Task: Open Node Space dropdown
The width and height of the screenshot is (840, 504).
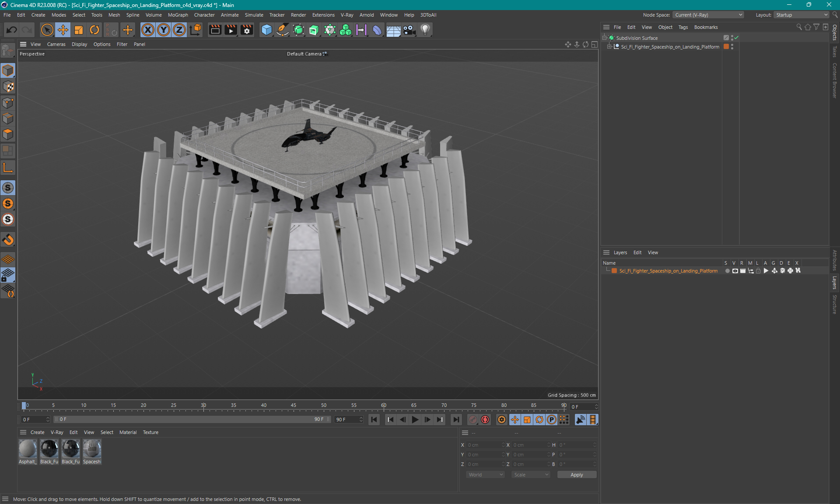Action: pos(708,15)
